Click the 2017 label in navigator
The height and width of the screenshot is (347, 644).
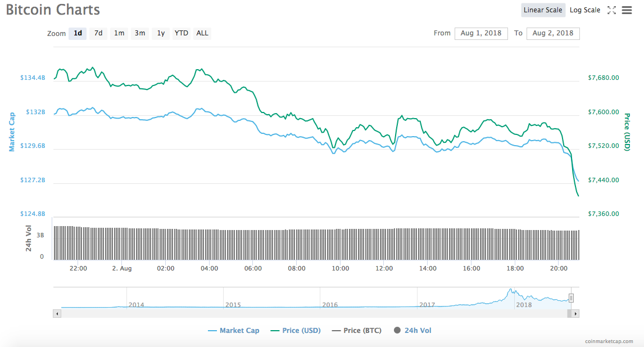click(x=427, y=305)
